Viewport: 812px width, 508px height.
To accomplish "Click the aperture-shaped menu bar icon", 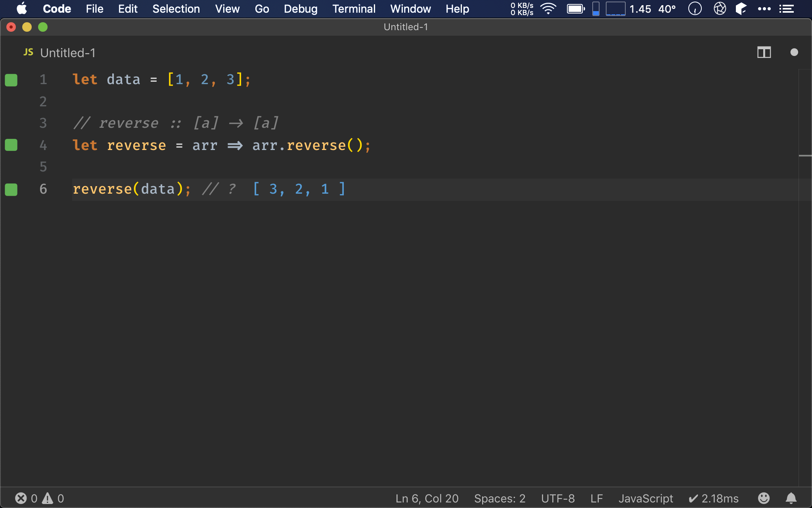I will (720, 9).
